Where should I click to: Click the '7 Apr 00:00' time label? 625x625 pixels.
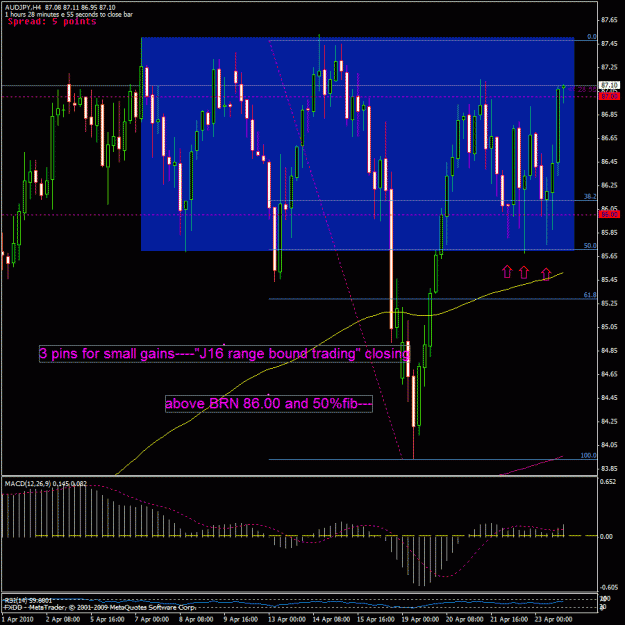point(151,619)
